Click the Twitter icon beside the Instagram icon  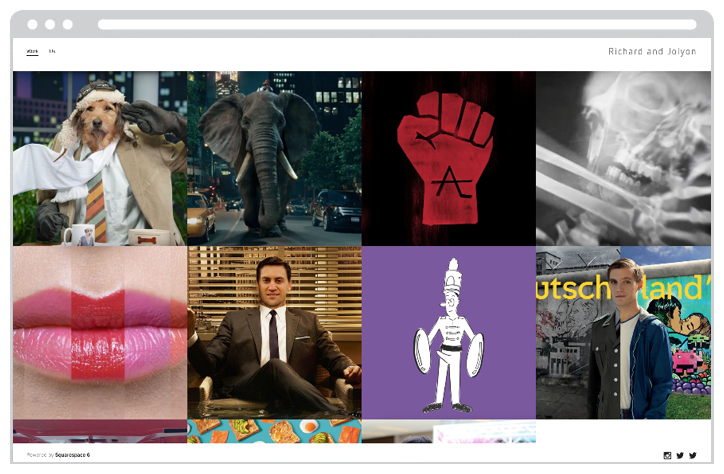680,456
